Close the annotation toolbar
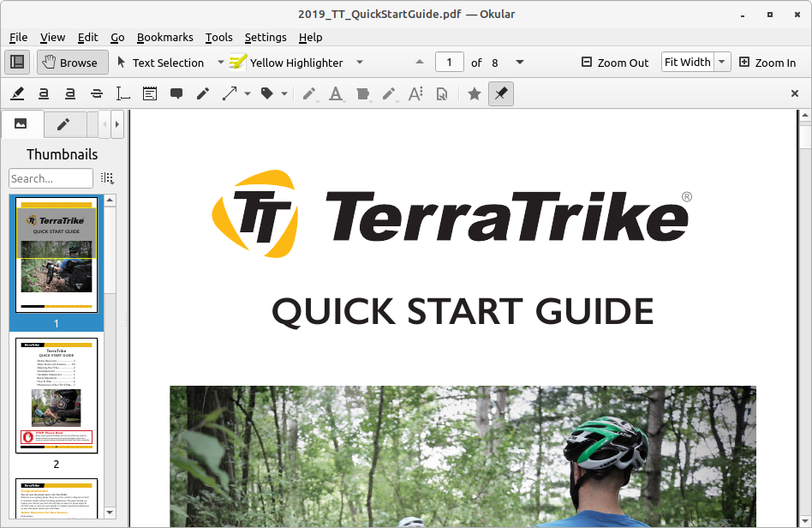This screenshot has width=812, height=528. (x=795, y=93)
